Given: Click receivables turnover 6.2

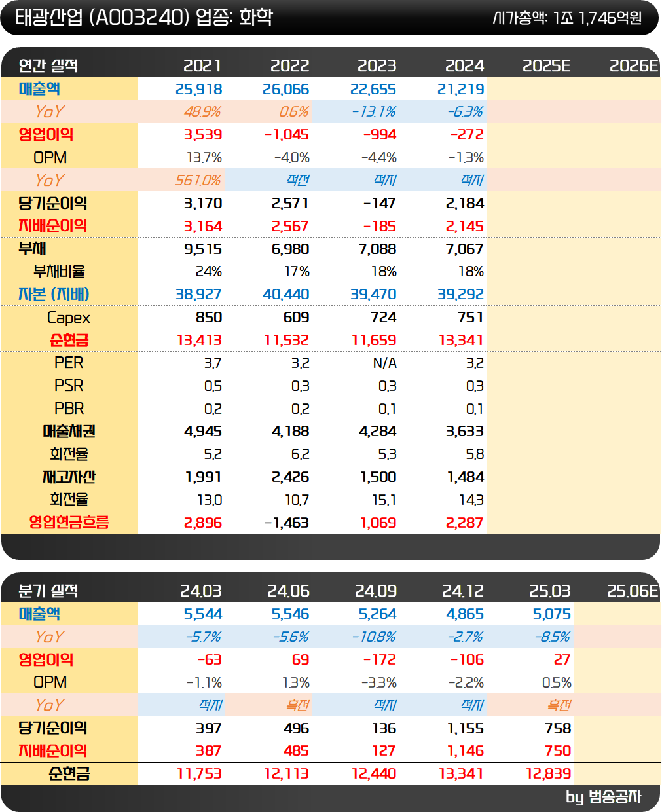Looking at the screenshot, I should 301,454.
